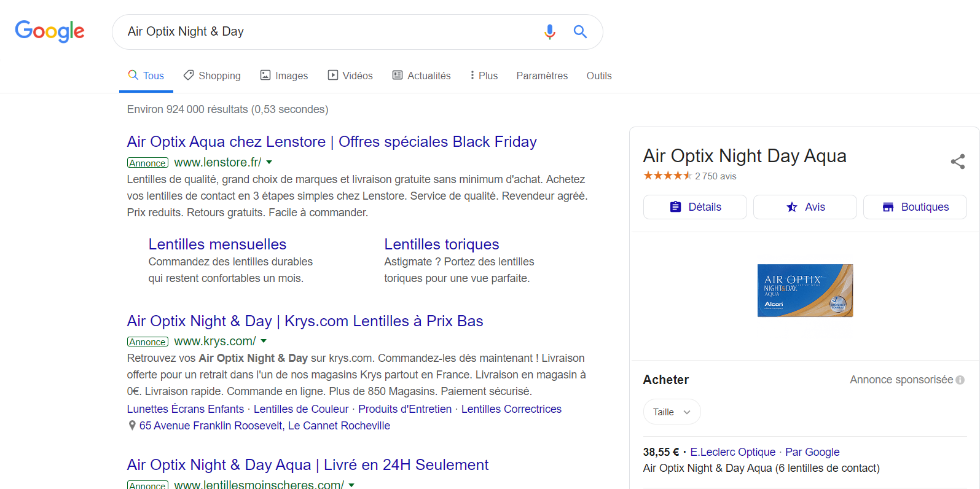Switch to the Vidéos tab
The image size is (980, 489).
coord(350,76)
